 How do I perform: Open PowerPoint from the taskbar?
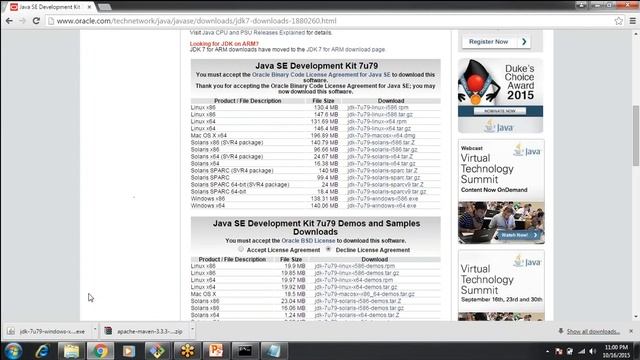pos(216,351)
